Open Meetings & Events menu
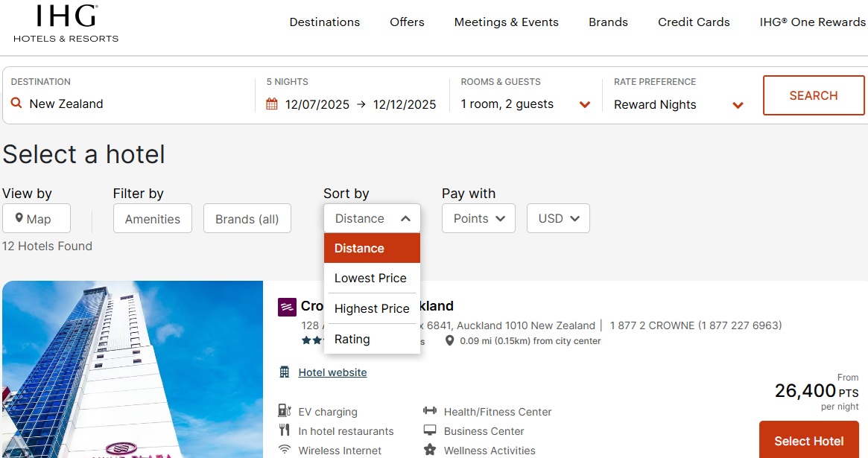This screenshot has width=868, height=458. (x=507, y=22)
